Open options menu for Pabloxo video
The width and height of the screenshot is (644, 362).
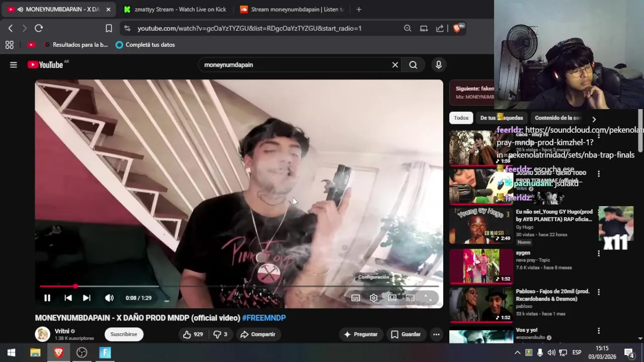click(x=599, y=292)
